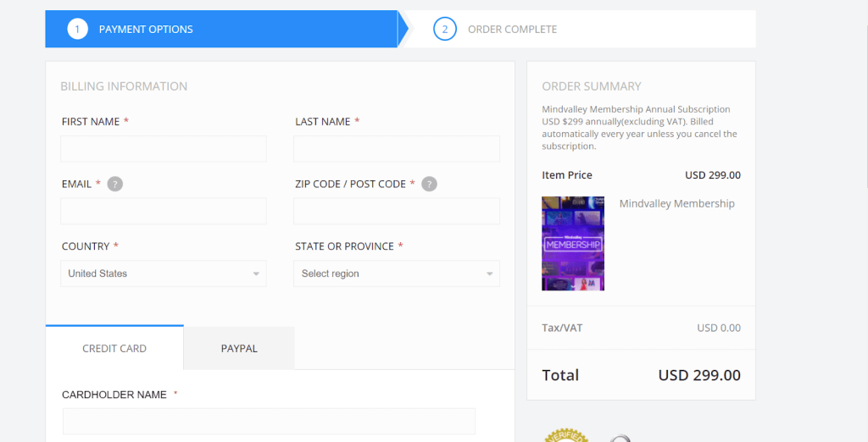Click the Mindvalley Membership product title
This screenshot has width=868, height=442.
click(677, 203)
